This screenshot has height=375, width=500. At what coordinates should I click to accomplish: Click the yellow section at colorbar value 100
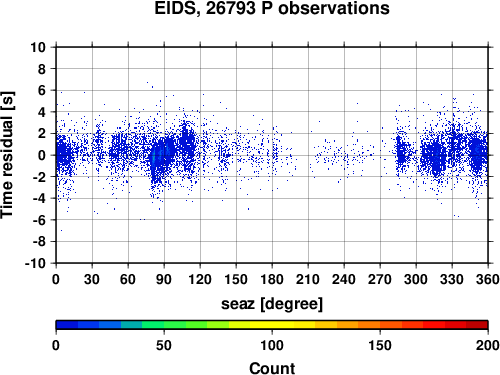click(272, 325)
